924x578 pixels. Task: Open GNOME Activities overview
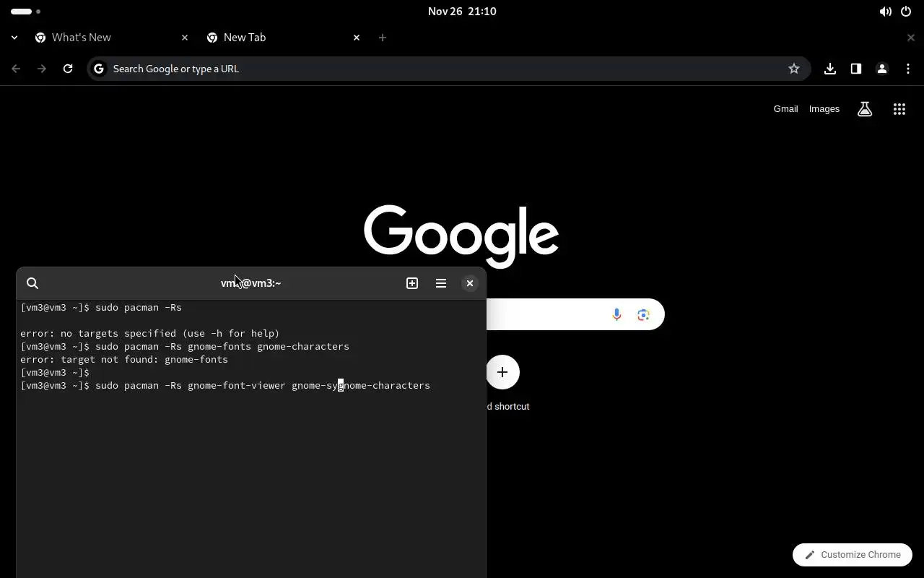tap(26, 12)
